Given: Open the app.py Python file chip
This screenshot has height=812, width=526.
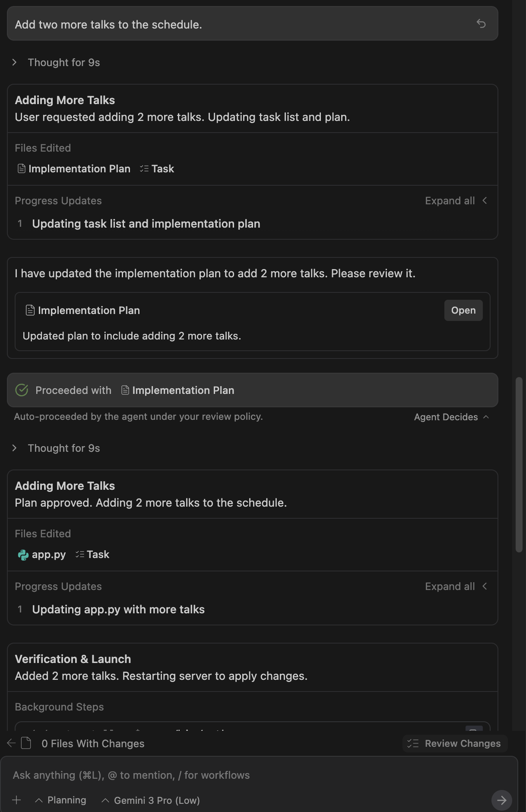Looking at the screenshot, I should point(41,555).
